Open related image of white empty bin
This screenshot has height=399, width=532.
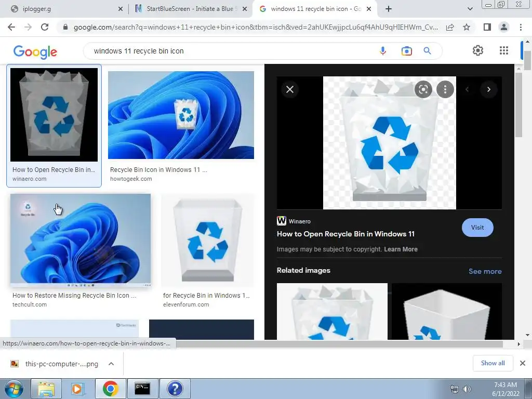[446, 312]
